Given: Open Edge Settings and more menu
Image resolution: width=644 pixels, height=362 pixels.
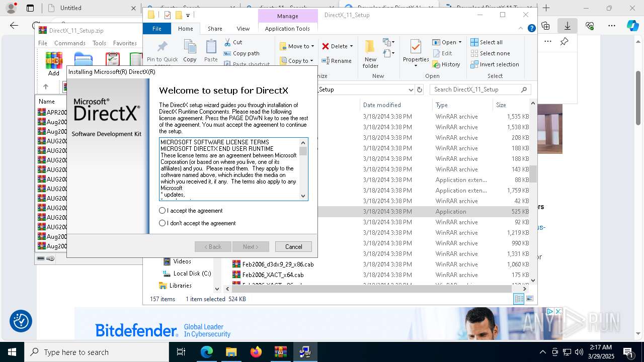Looking at the screenshot, I should click(x=612, y=26).
